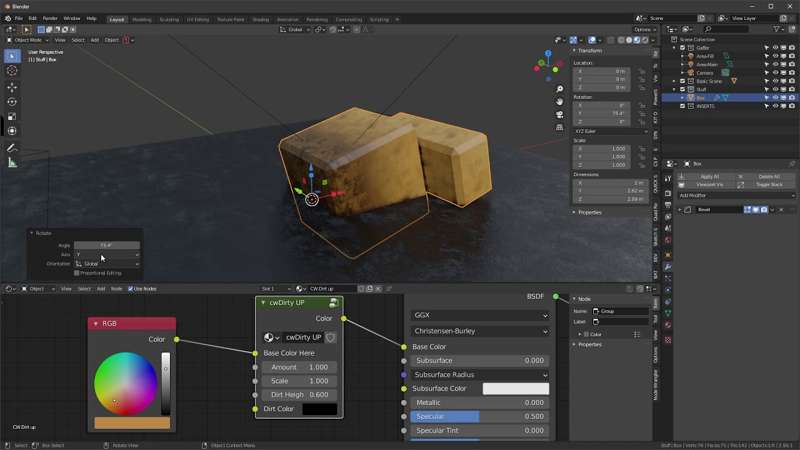Click the viewport navigation gizmo
The width and height of the screenshot is (800, 450).
(x=548, y=66)
